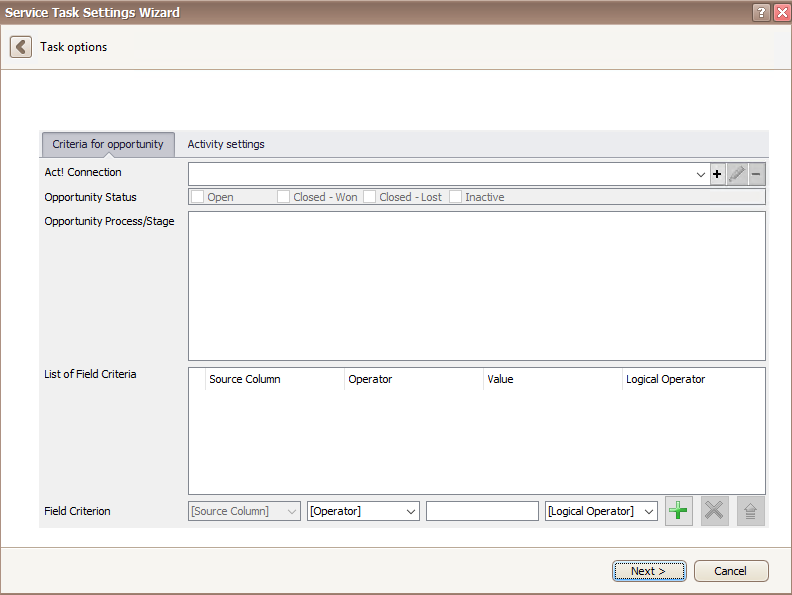Click the Cancel button
The image size is (792, 595).
(x=731, y=571)
